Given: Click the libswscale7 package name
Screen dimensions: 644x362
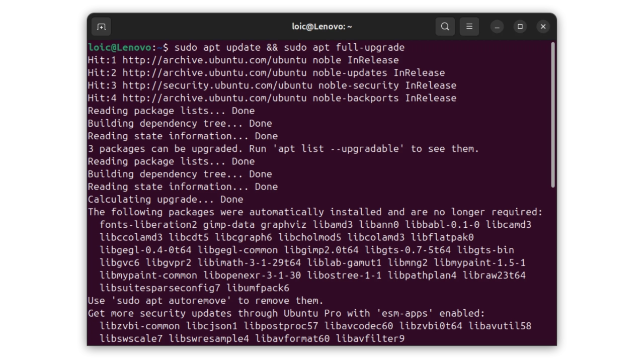Looking at the screenshot, I should coord(131,338).
